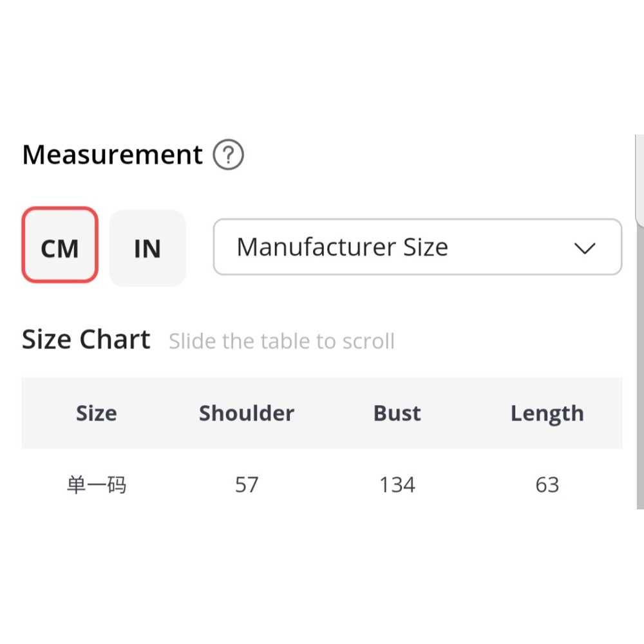This screenshot has width=644, height=644.
Task: Click the 'Manufacturer Size' label text
Action: pos(342,247)
